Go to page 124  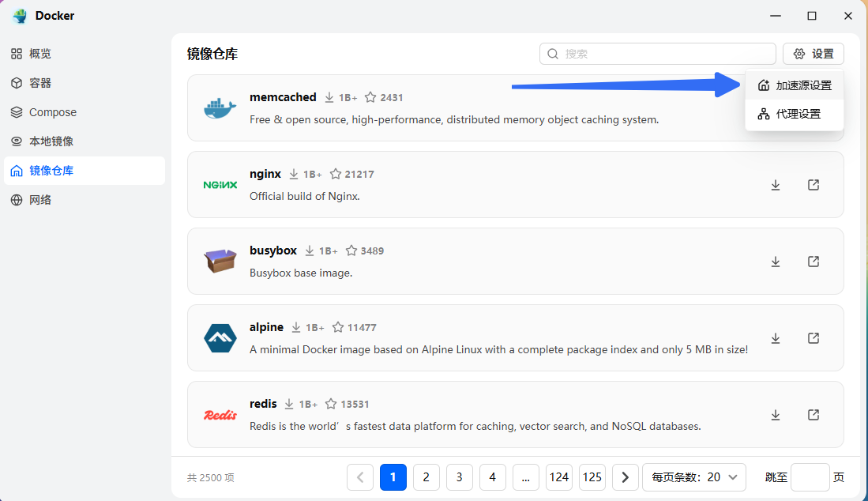click(559, 477)
